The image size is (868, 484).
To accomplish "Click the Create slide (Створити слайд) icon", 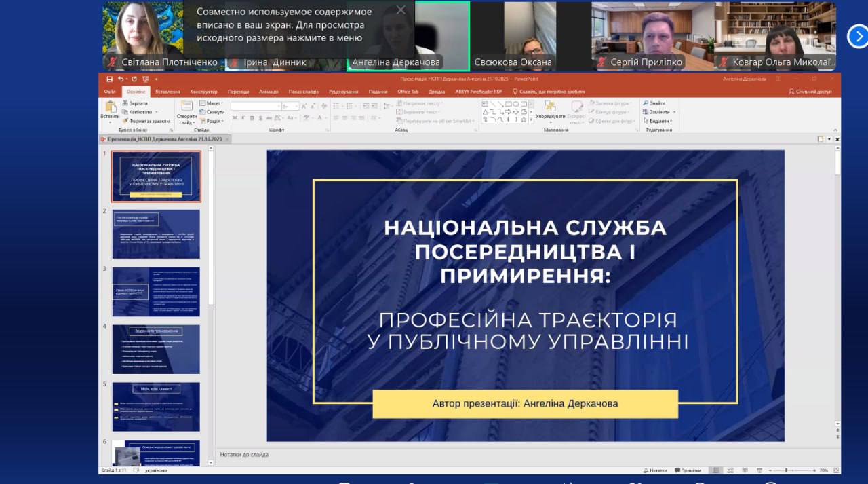I will coord(186,107).
